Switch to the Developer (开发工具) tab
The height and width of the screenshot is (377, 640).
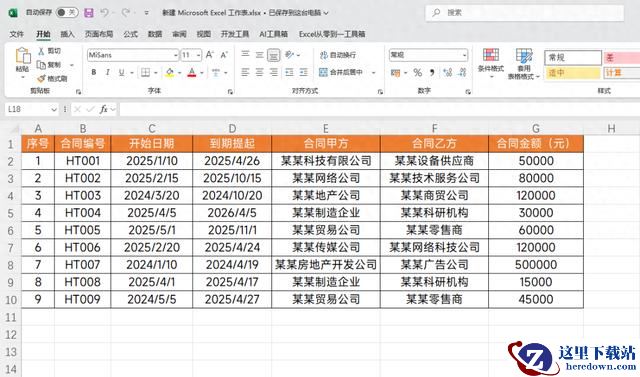(x=235, y=34)
